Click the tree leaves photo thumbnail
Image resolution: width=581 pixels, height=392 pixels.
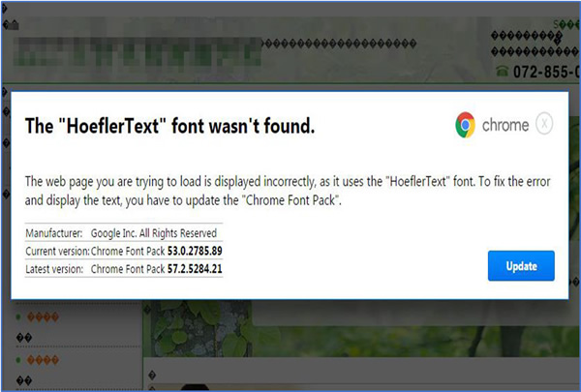pyautogui.click(x=198, y=329)
